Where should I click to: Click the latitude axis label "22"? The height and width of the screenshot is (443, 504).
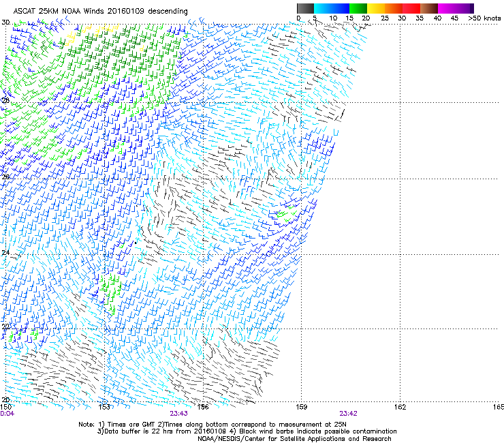5,327
